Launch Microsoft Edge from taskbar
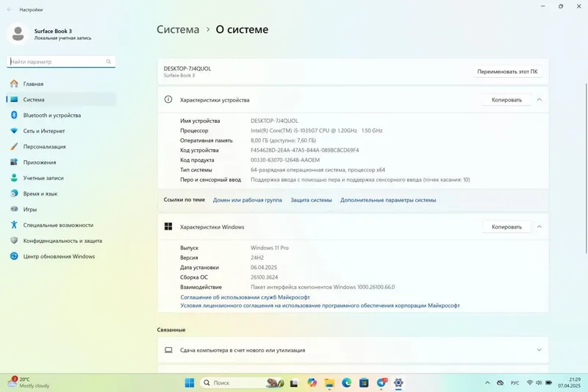The width and height of the screenshot is (588, 392). (346, 382)
